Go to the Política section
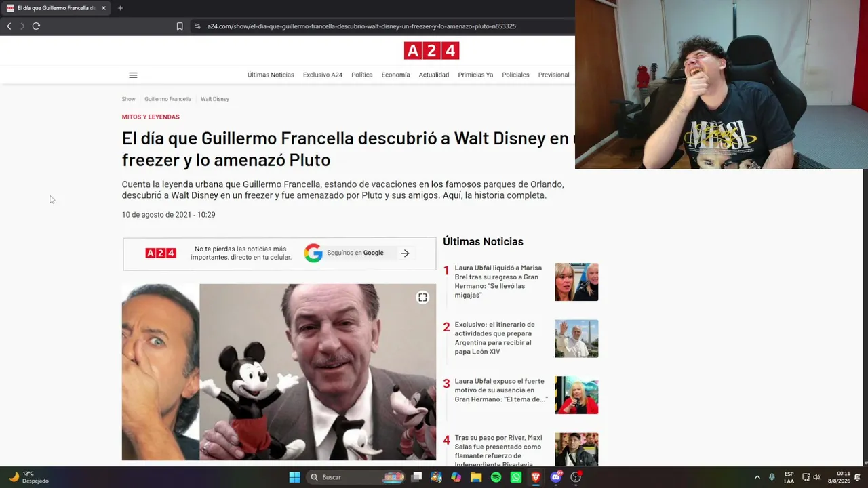 [362, 75]
